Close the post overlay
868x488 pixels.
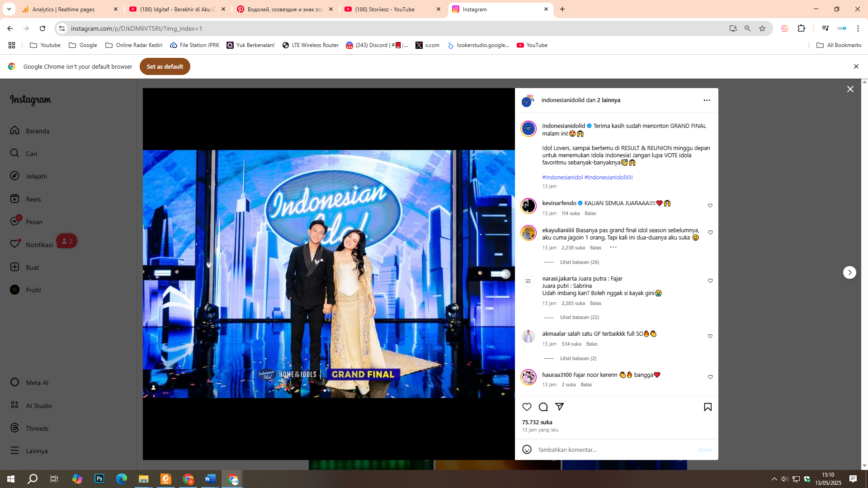850,89
